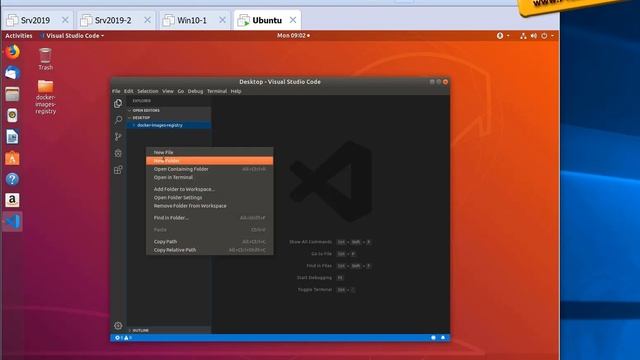The image size is (640, 360).
Task: Close the Win10-1 VM tab
Action: [222, 20]
